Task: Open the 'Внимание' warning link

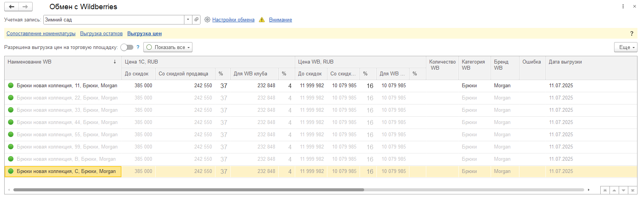Action: click(280, 20)
